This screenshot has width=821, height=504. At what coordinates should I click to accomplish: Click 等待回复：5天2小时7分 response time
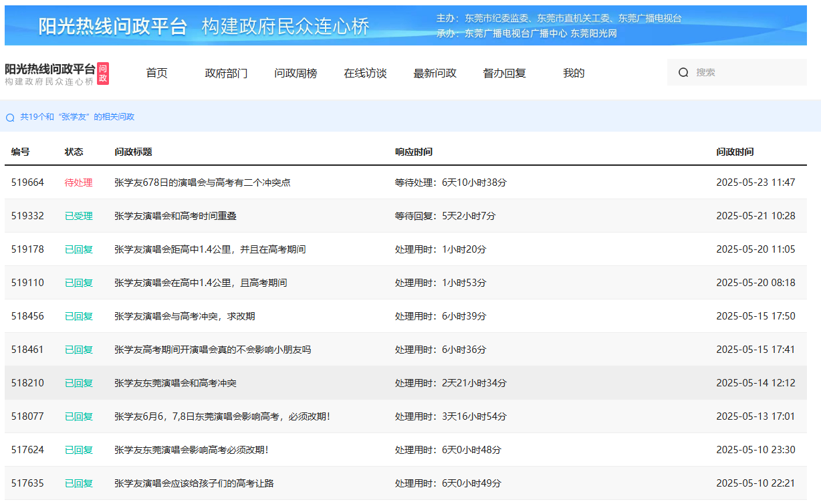(445, 216)
